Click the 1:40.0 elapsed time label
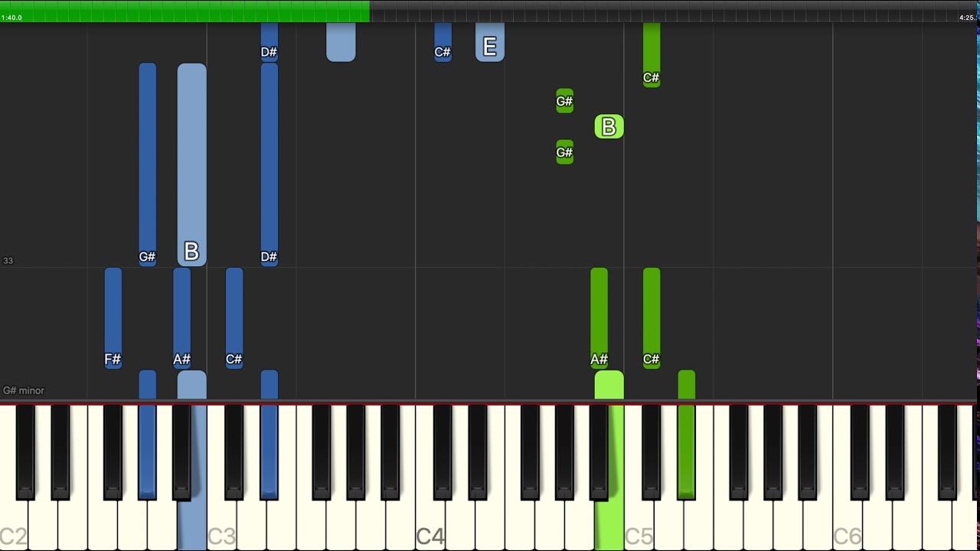This screenshot has height=551, width=980. tap(11, 18)
